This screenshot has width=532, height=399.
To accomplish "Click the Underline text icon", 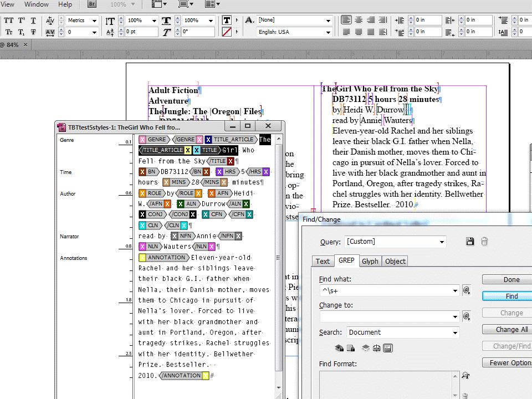I will [33, 21].
